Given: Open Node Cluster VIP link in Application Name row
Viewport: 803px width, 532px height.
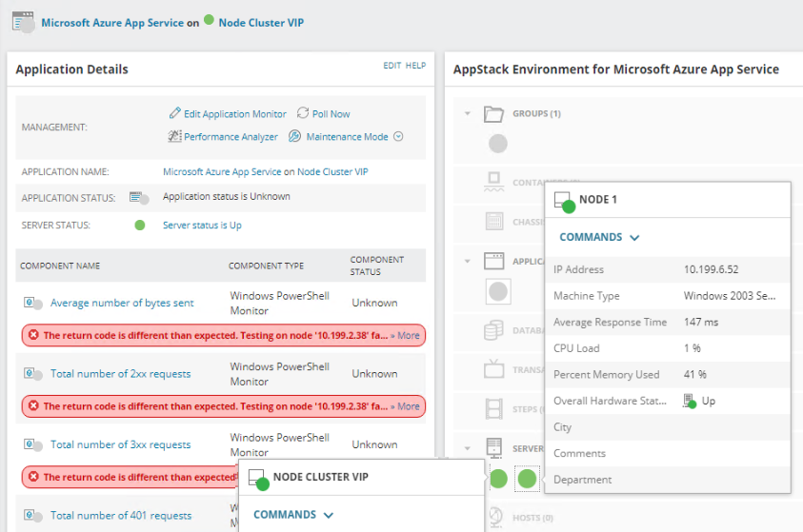Looking at the screenshot, I should (x=332, y=172).
